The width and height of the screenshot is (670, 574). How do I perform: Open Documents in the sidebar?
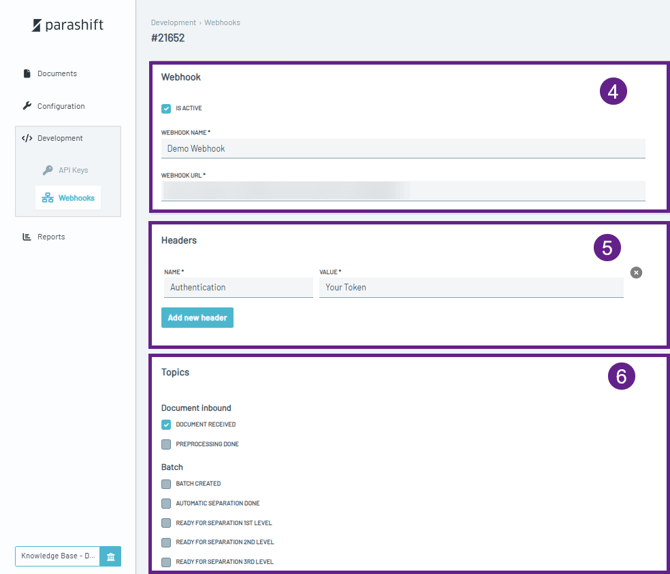coord(57,74)
